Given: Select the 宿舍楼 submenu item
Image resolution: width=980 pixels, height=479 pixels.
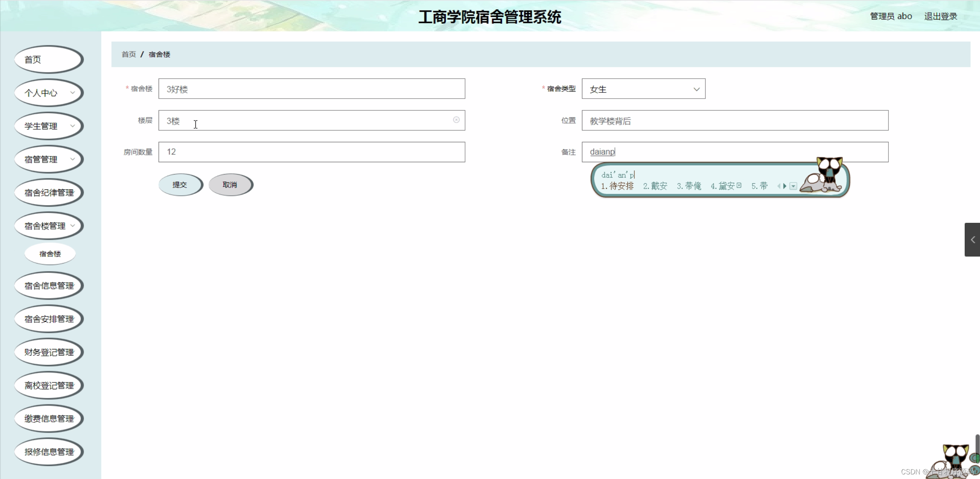Looking at the screenshot, I should pos(50,254).
